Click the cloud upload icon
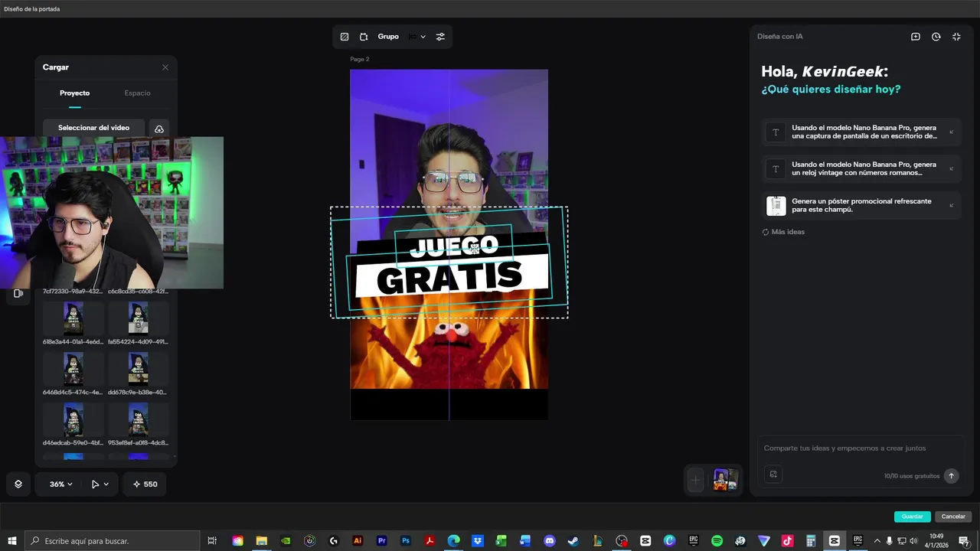980x551 pixels. click(x=158, y=129)
